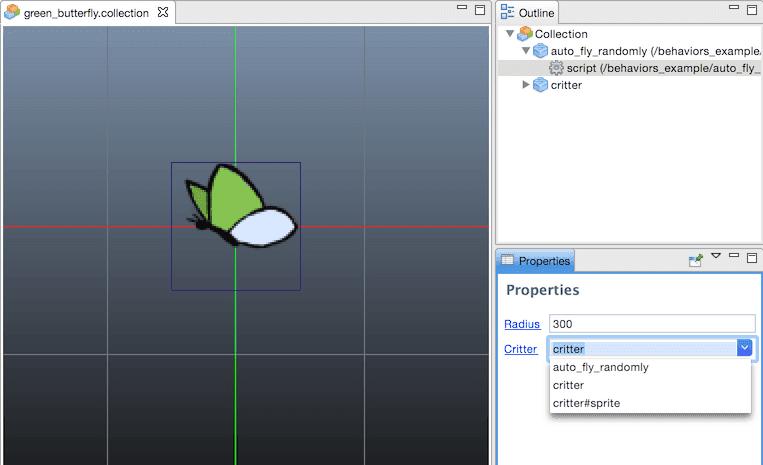Close the green_butterfly.collection editor tab
763x465 pixels.
pyautogui.click(x=163, y=13)
